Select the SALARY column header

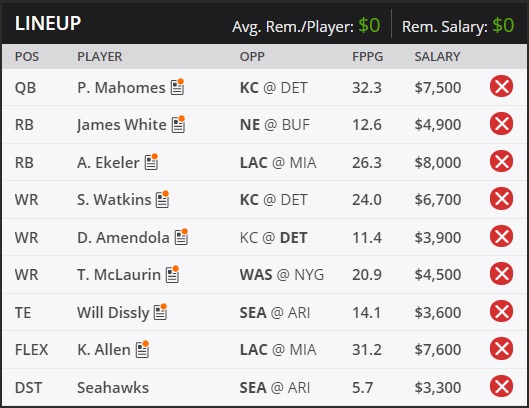(x=437, y=56)
